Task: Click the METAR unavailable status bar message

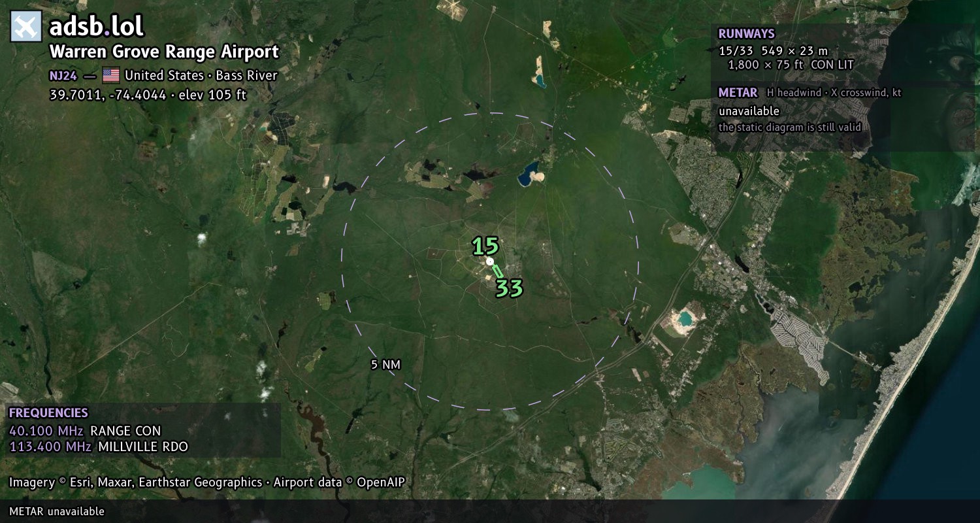Action: tap(57, 511)
